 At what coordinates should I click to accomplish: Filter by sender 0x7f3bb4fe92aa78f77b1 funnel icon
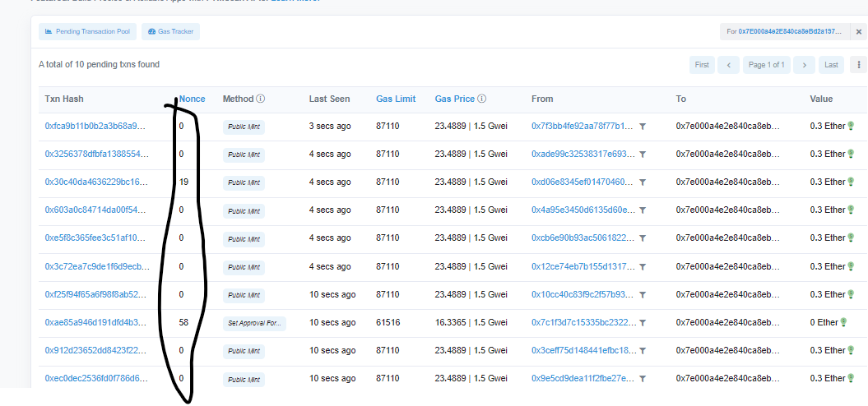click(642, 127)
